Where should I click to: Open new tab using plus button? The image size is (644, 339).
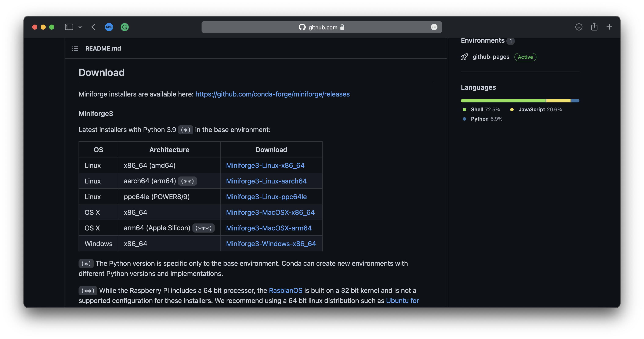[x=609, y=27]
